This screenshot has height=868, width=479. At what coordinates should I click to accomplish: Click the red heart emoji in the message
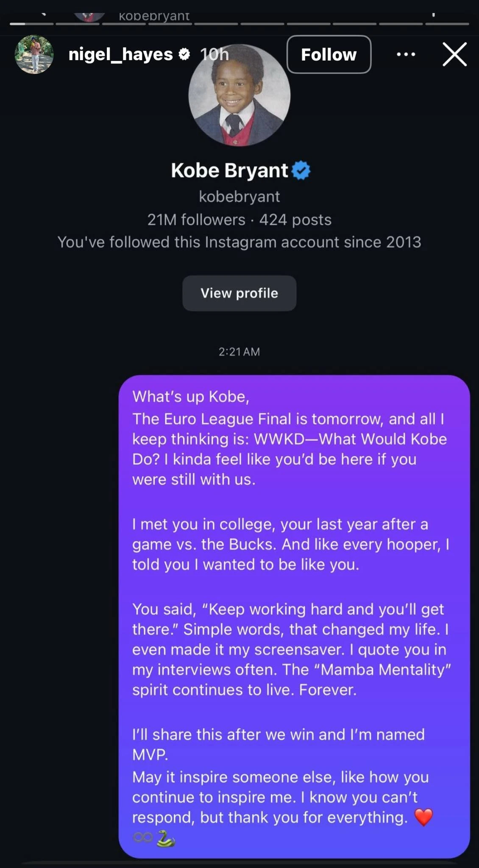point(423,817)
